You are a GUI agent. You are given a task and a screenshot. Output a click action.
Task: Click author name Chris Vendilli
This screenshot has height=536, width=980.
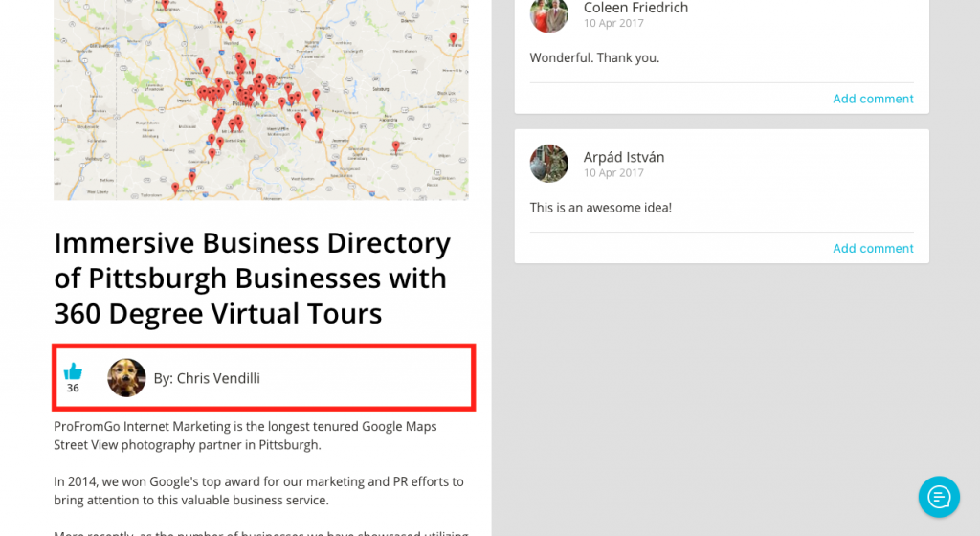coord(218,378)
